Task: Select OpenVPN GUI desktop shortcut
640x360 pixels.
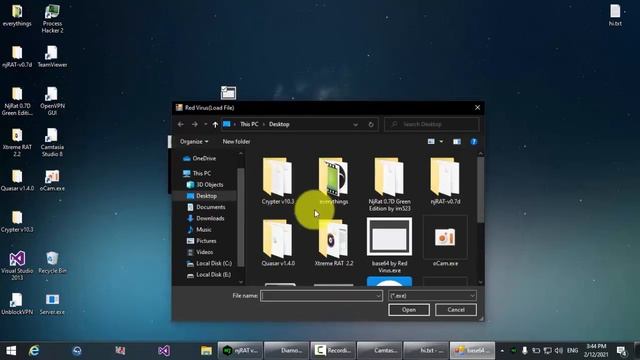Action: click(x=52, y=101)
